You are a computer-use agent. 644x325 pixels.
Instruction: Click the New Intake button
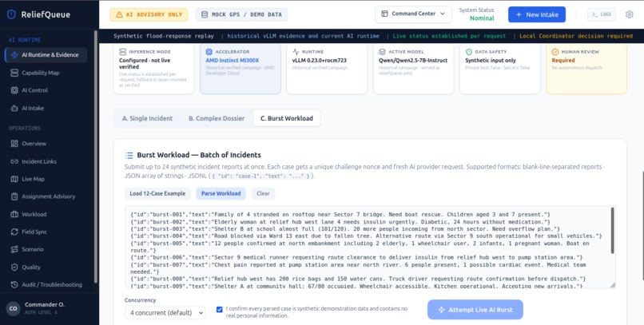pyautogui.click(x=537, y=14)
